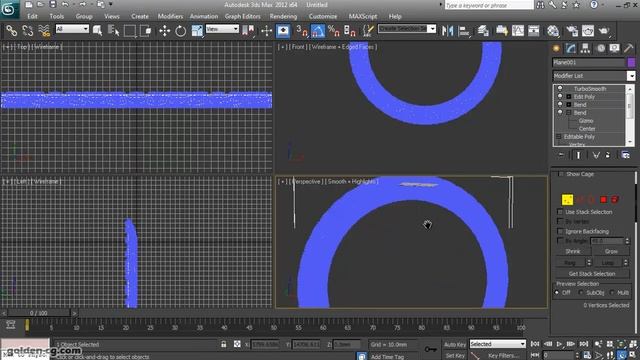Viewport: 640px width, 360px height.
Task: Toggle the TurboSmooth modifier lightbulb
Action: (560, 89)
